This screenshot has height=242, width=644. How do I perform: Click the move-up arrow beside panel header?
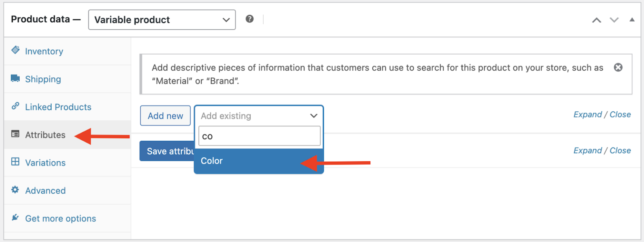(597, 20)
